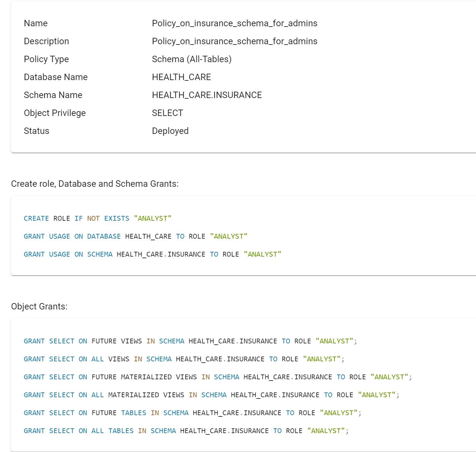Click the FUTURE MATERIALIZED VIEWS grant line
The height and width of the screenshot is (452, 476).
point(218,377)
